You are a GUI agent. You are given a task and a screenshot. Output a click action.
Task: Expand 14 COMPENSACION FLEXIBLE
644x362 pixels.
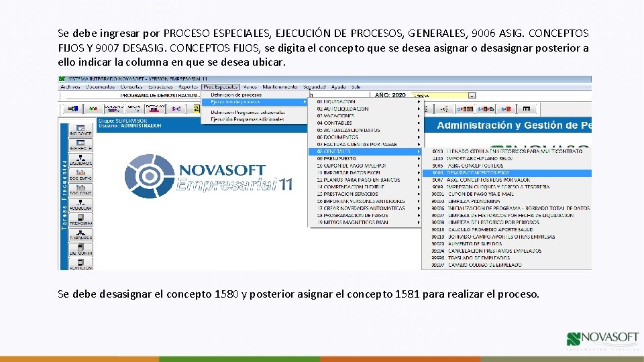[365, 187]
